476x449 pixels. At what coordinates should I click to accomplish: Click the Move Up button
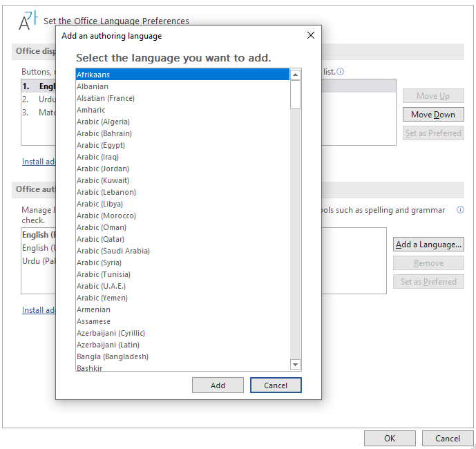pyautogui.click(x=433, y=96)
